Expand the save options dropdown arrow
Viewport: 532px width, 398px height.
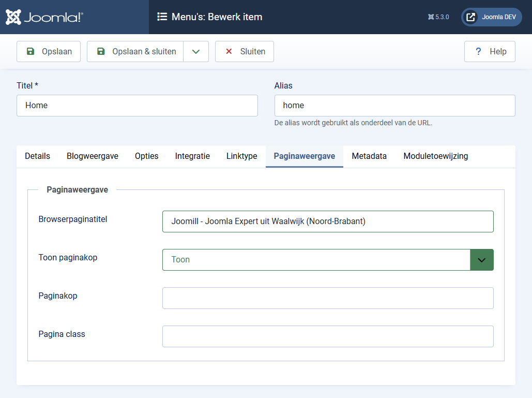coord(196,52)
